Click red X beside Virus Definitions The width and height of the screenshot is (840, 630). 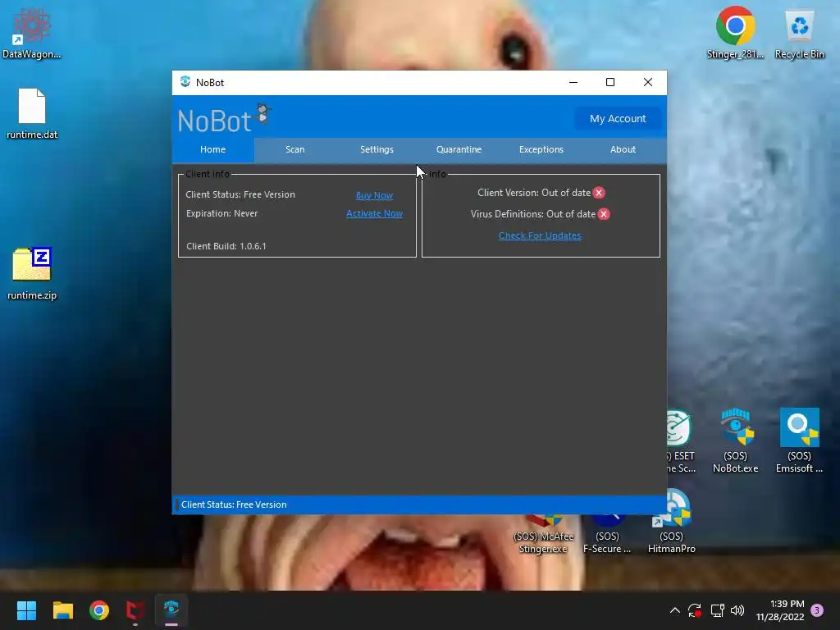pos(604,214)
